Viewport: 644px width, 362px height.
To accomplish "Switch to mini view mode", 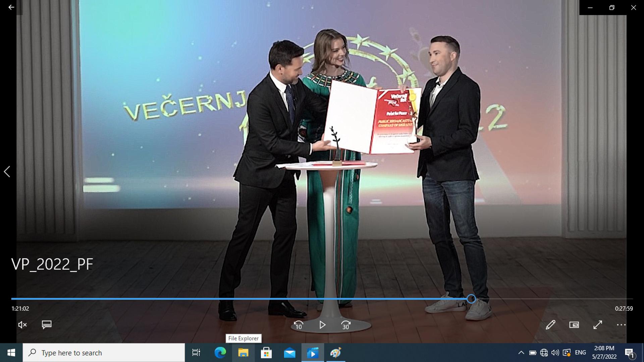I will (574, 325).
